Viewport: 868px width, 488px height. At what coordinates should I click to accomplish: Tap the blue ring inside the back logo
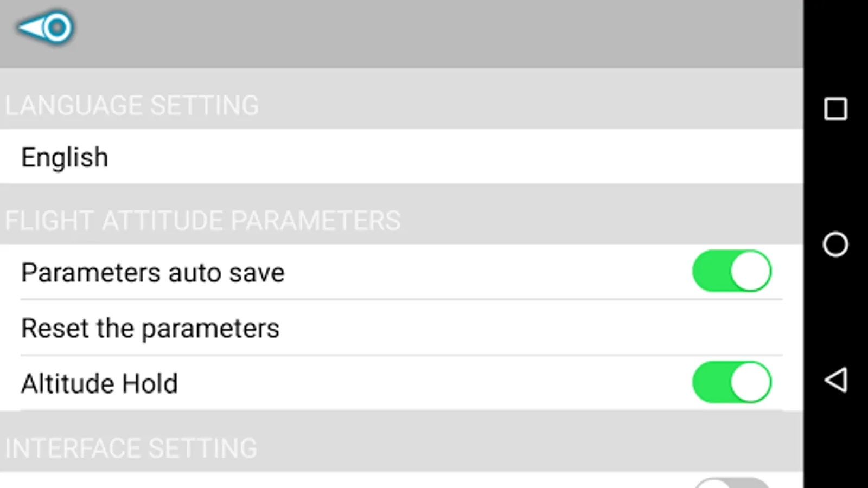(x=57, y=27)
